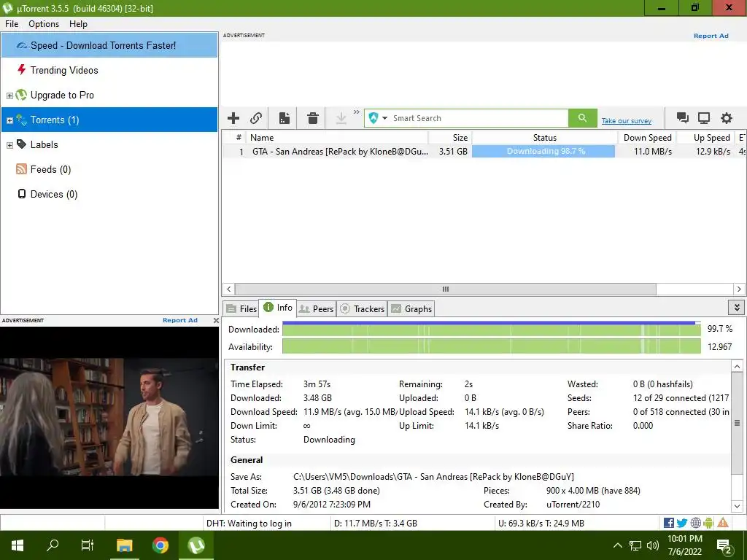Viewport: 747px width, 560px height.
Task: Click the torrent list scroll left arrow
Action: pyautogui.click(x=228, y=289)
